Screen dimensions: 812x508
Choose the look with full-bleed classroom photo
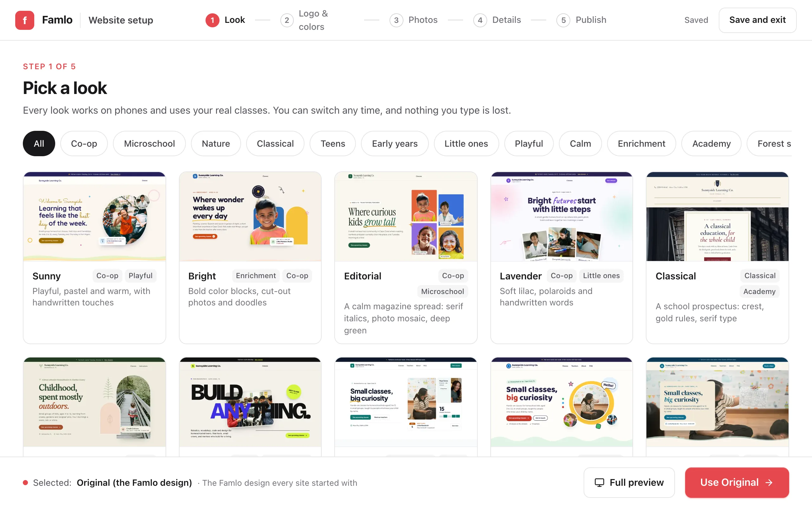tap(717, 402)
